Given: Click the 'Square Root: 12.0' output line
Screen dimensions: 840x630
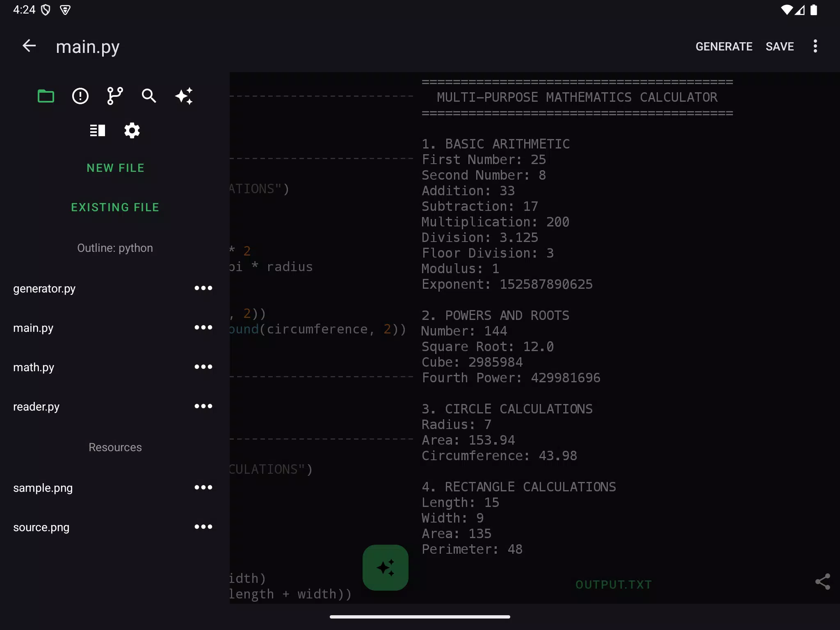Looking at the screenshot, I should tap(488, 347).
